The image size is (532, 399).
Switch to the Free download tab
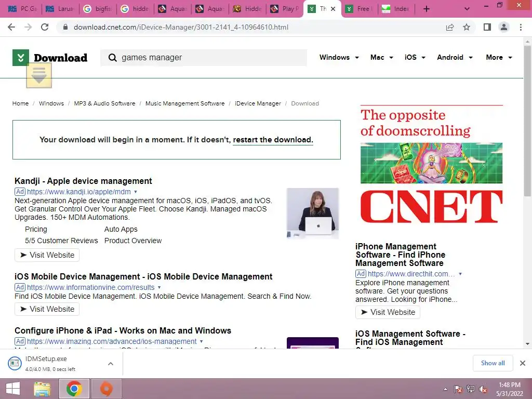click(358, 9)
